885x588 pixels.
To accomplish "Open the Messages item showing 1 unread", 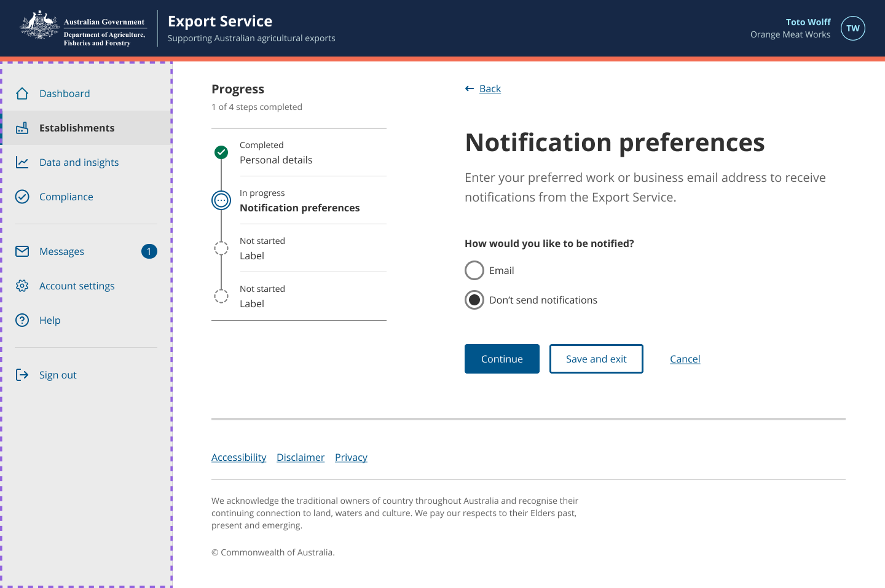I will 61,251.
